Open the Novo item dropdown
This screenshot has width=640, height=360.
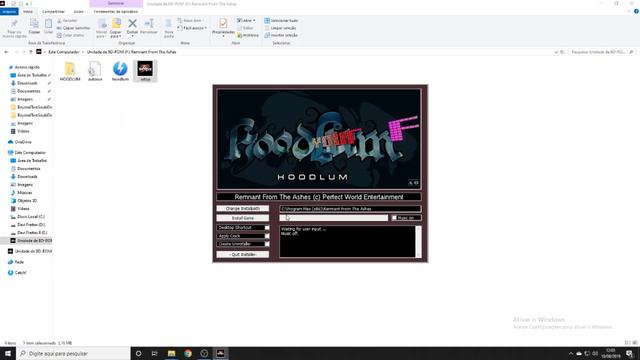191,20
